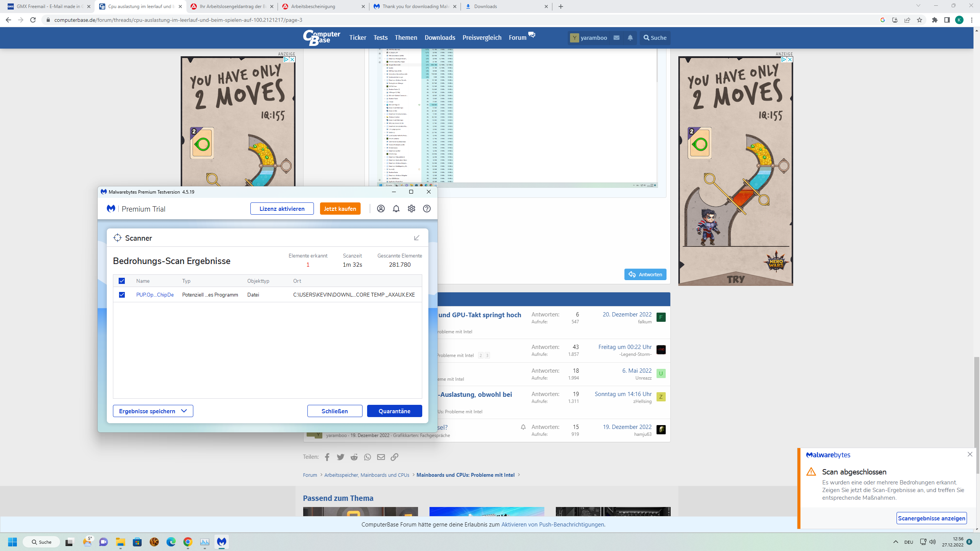Bookmark this page star icon

919,20
